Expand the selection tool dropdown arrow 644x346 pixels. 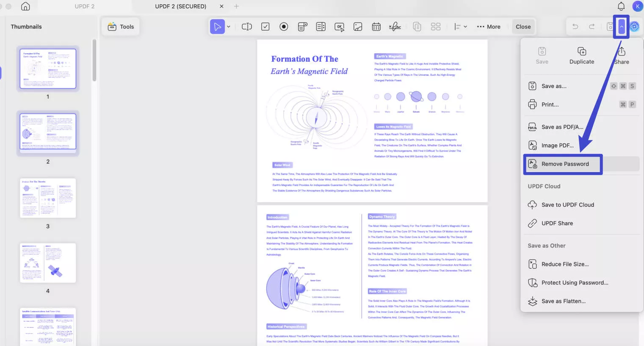tap(228, 26)
